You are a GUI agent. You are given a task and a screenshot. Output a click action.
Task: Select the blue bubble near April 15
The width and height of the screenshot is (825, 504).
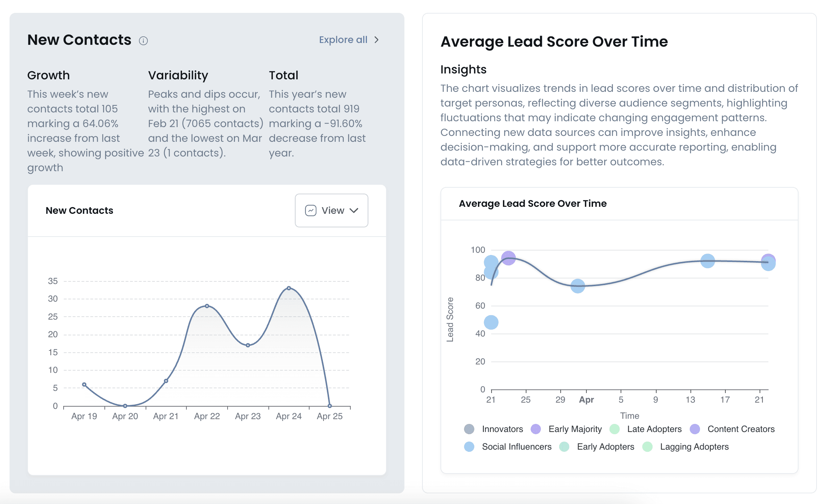(x=708, y=261)
